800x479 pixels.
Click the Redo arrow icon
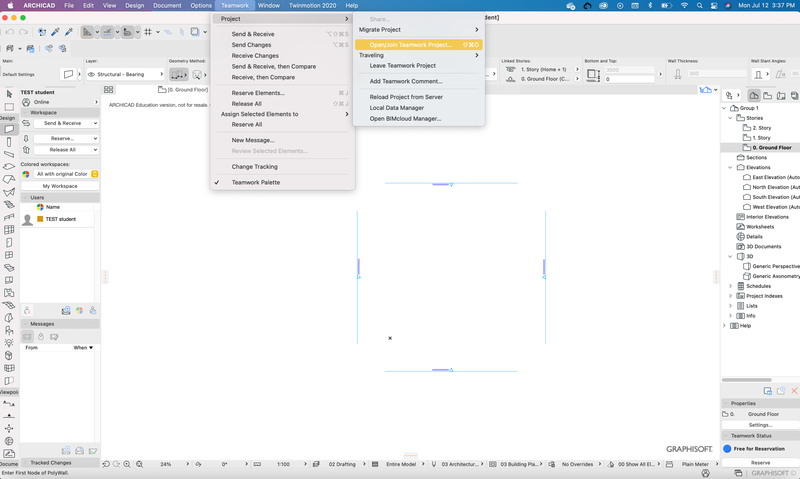click(23, 32)
